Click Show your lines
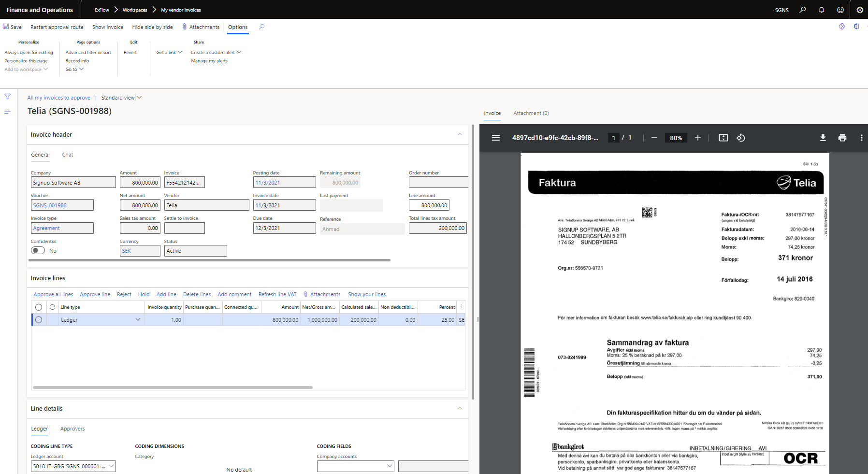 pos(367,294)
